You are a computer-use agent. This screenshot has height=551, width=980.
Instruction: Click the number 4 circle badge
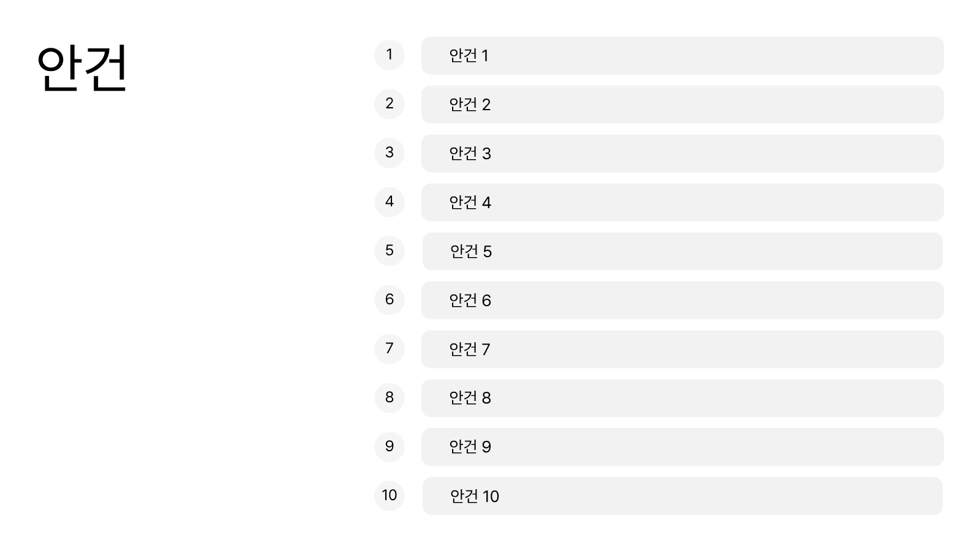tap(390, 202)
